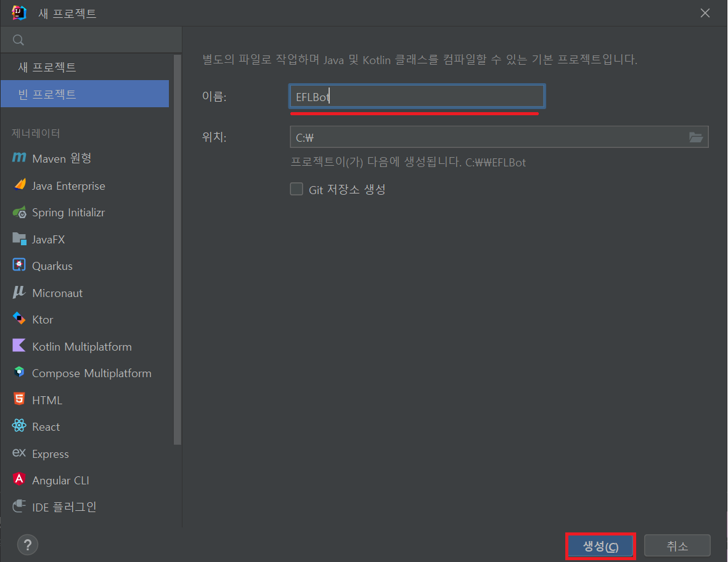Click the Compose Multiplatform icon
This screenshot has height=562, width=728.
19,372
